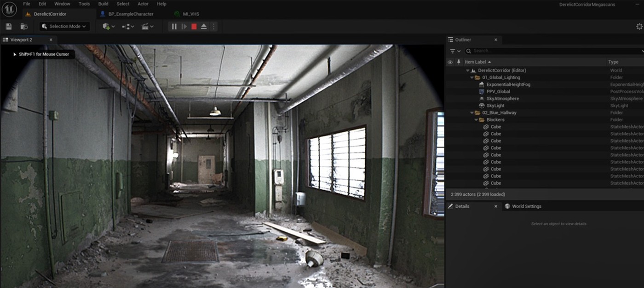Open the Build menu
Viewport: 644px width, 288px height.
[x=104, y=4]
